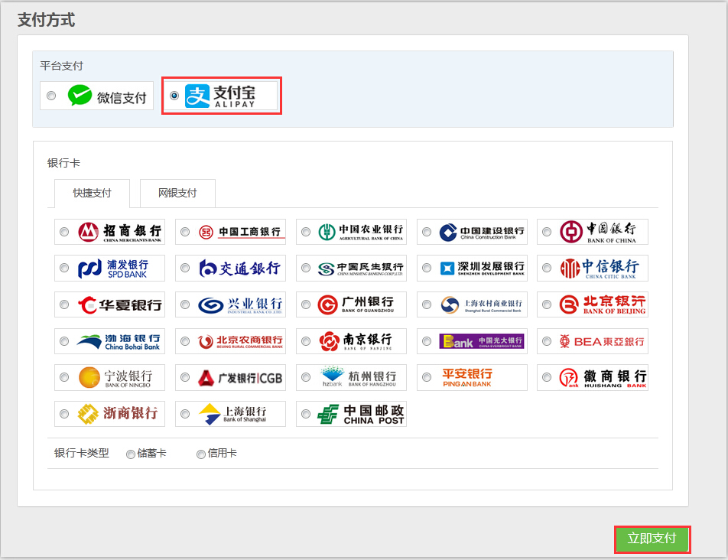Click the Bank of Hangzhou logo
Image resolution: width=728 pixels, height=560 pixels.
click(359, 377)
